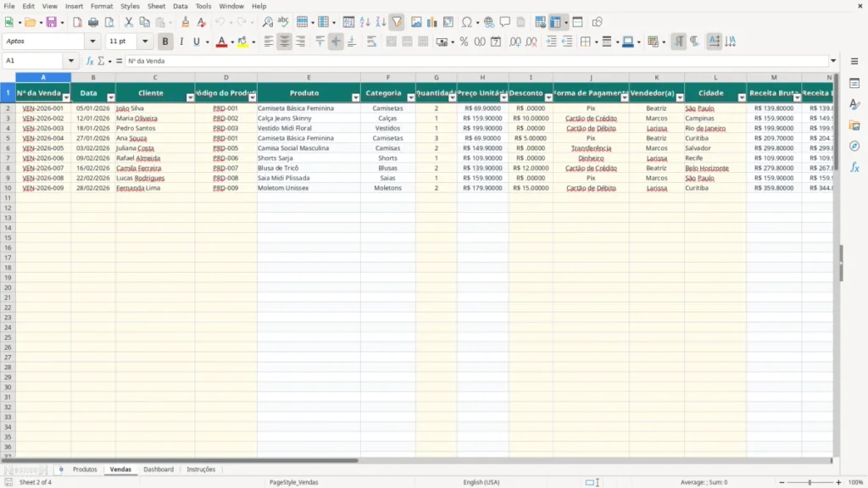This screenshot has height=488, width=868.
Task: Open the Navigator panel in the sidebar
Action: tap(854, 146)
